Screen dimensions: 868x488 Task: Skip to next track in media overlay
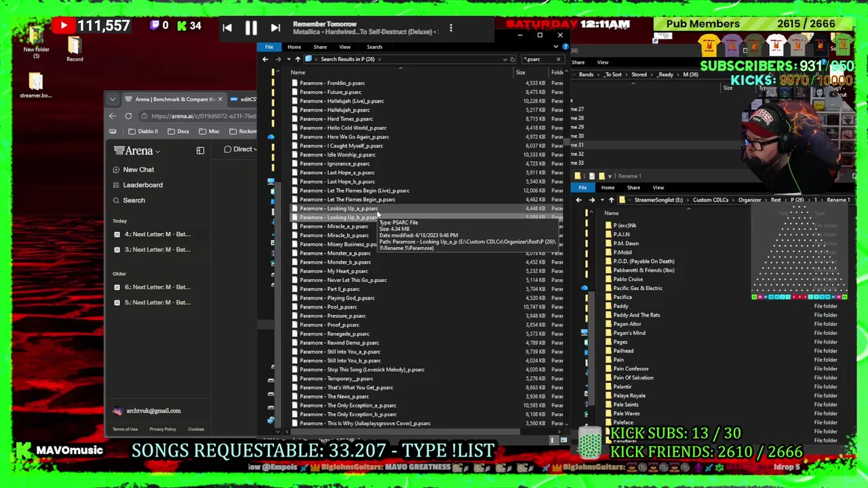click(x=275, y=28)
